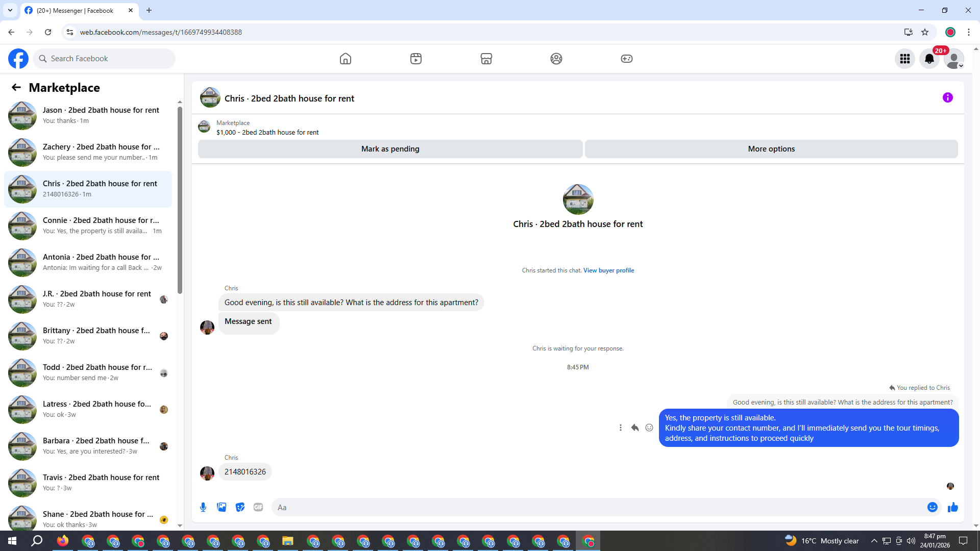Open the sticker picker icon
Image resolution: width=980 pixels, height=551 pixels.
click(240, 507)
